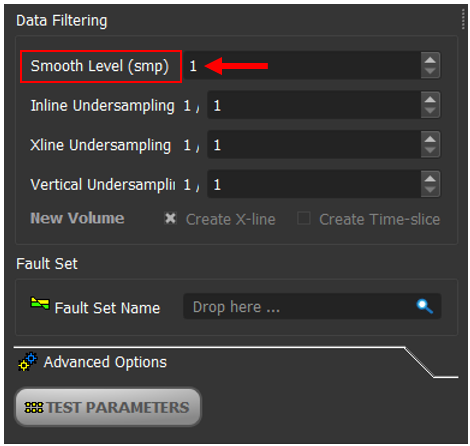The width and height of the screenshot is (470, 446).
Task: Increase Inline Undersampling with up arrow
Action: coord(430,100)
